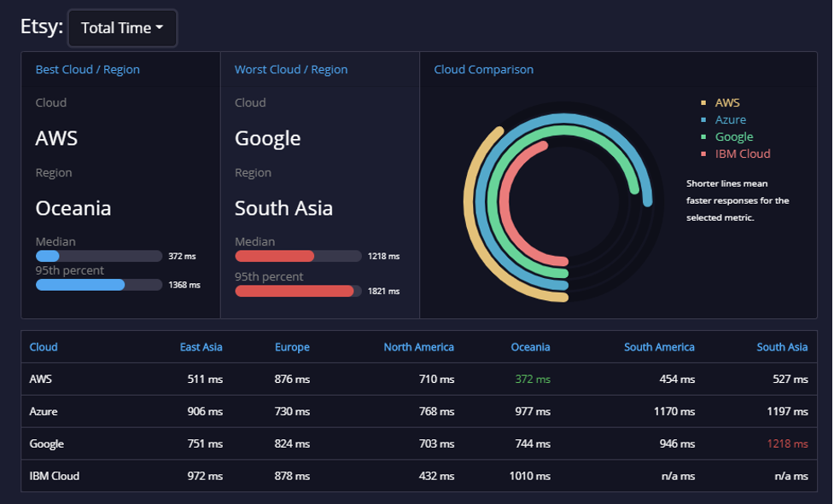Click the Azure North America 768 ms cell

[x=436, y=412]
